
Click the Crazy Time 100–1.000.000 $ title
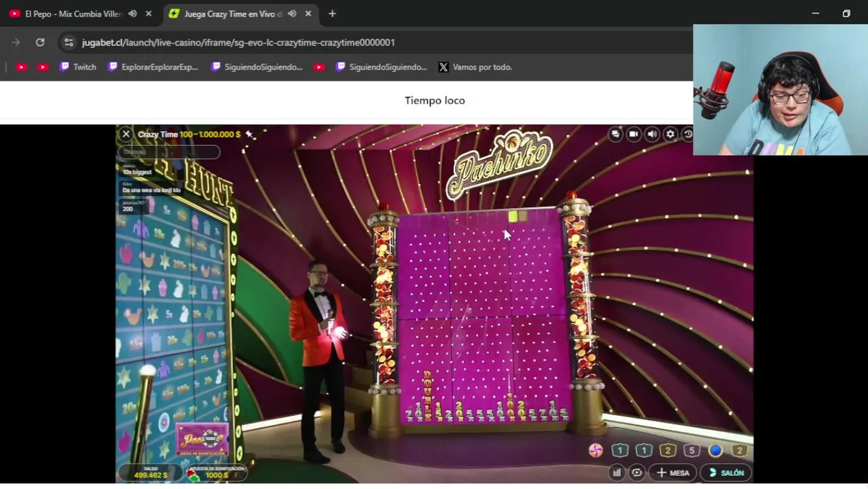pos(189,134)
